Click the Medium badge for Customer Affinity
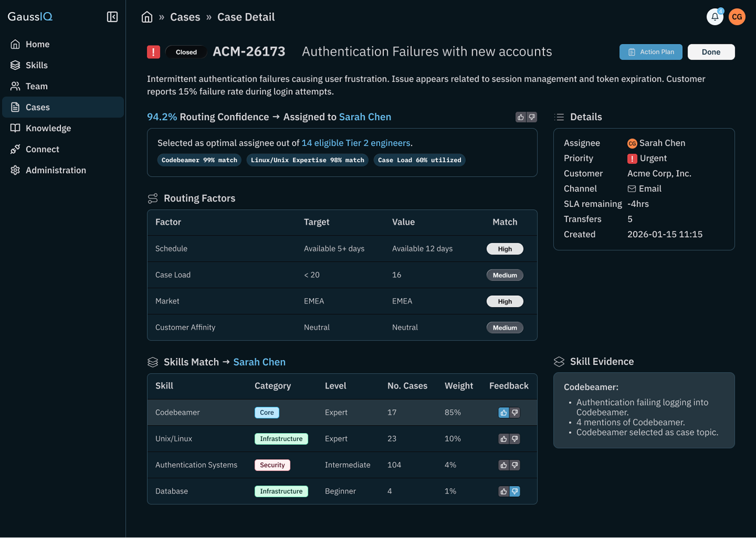 coord(505,328)
